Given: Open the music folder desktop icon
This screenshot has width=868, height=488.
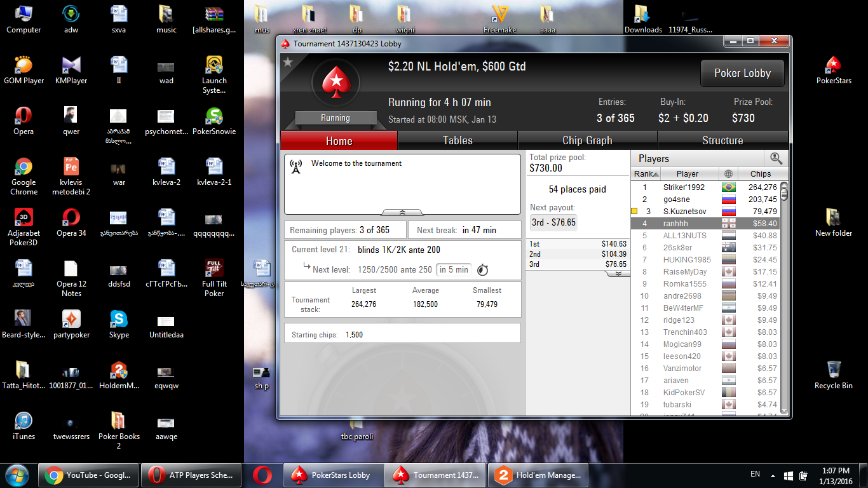Looking at the screenshot, I should point(166,20).
